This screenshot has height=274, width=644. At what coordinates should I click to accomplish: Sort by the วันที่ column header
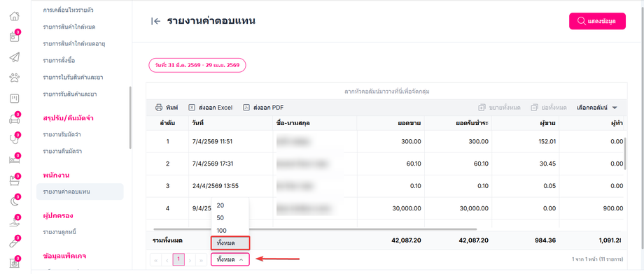coord(230,123)
